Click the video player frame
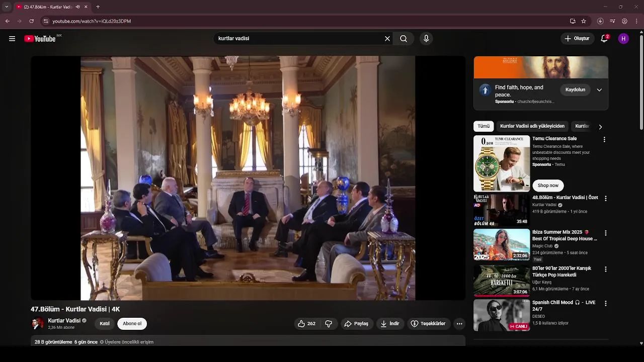 248,178
